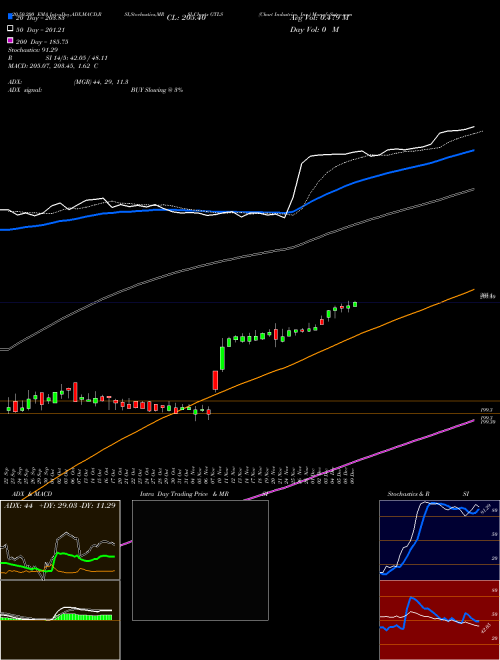Click the last green candlestick on the chart

[355, 304]
